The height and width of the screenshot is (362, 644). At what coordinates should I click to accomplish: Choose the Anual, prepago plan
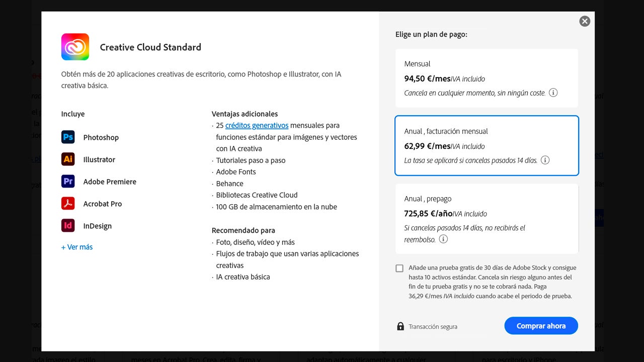click(x=486, y=218)
